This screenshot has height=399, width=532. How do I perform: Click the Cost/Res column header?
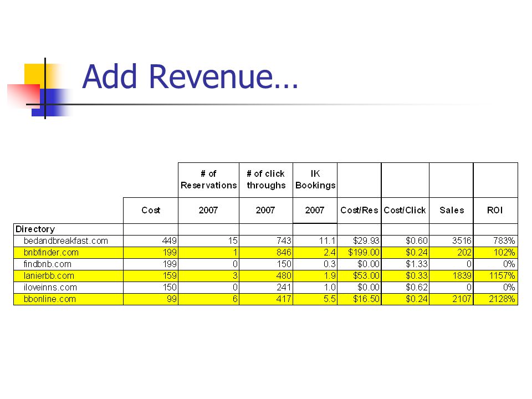pyautogui.click(x=359, y=211)
